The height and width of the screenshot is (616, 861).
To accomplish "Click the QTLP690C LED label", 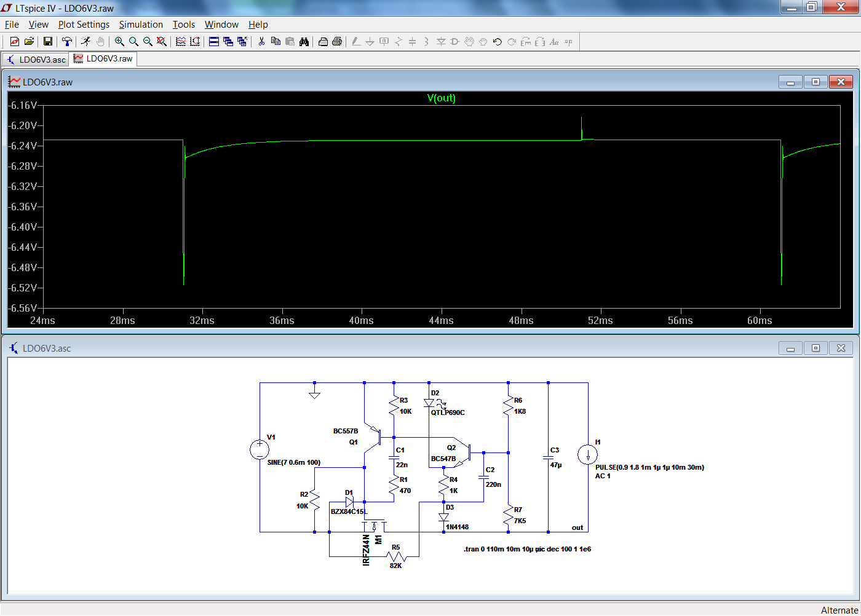I will [x=448, y=413].
